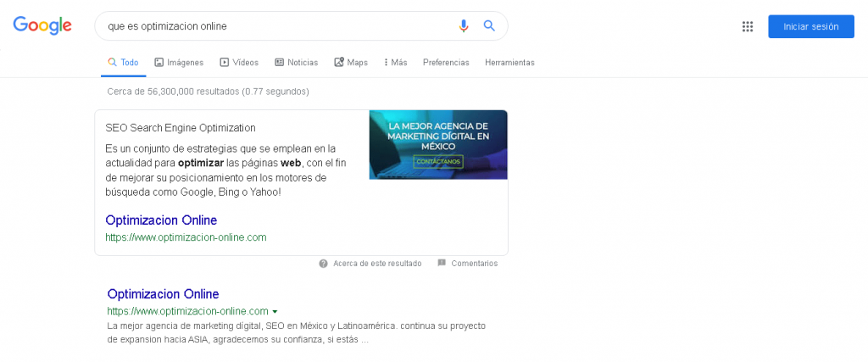Click Acerca de este resultado text
The width and height of the screenshot is (868, 362).
tap(377, 264)
